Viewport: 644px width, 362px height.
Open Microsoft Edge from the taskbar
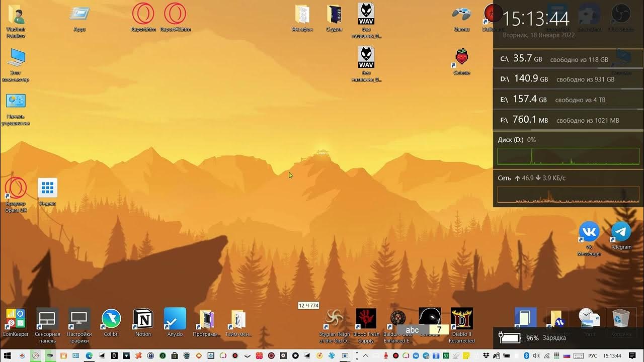point(89,355)
